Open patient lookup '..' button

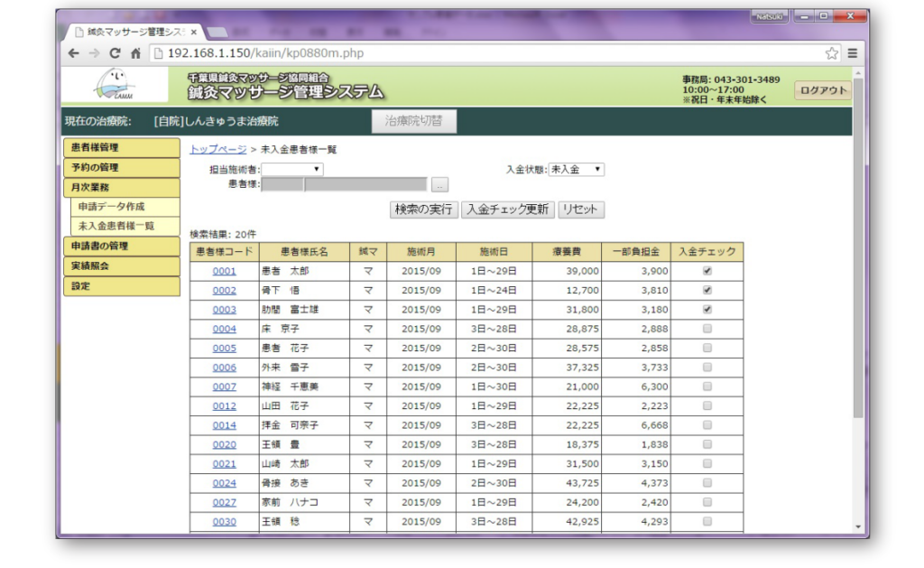click(x=439, y=184)
